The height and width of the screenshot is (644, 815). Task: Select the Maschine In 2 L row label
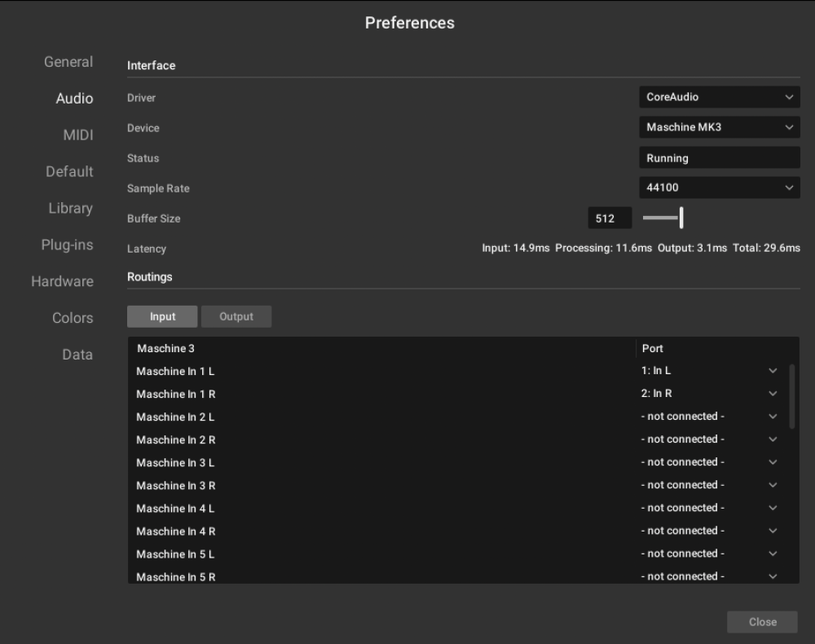coord(175,417)
